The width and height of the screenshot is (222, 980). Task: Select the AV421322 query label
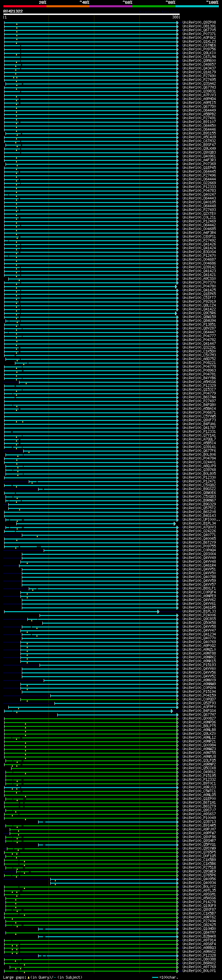(x=13, y=11)
